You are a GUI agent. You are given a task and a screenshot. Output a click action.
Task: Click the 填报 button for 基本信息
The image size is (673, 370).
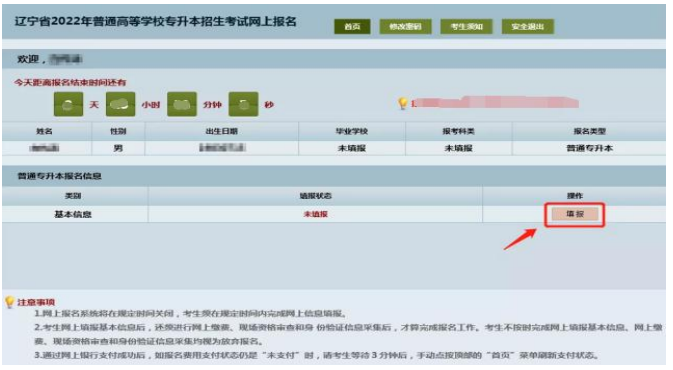click(x=575, y=214)
